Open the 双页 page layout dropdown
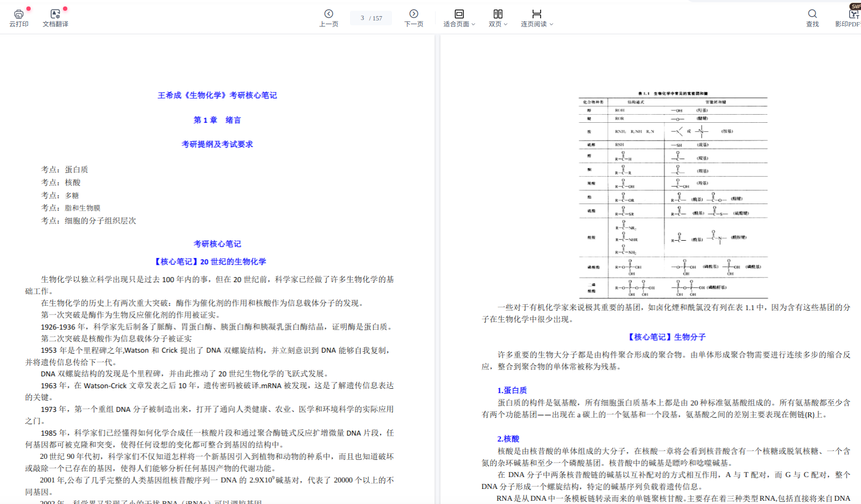 tap(498, 18)
